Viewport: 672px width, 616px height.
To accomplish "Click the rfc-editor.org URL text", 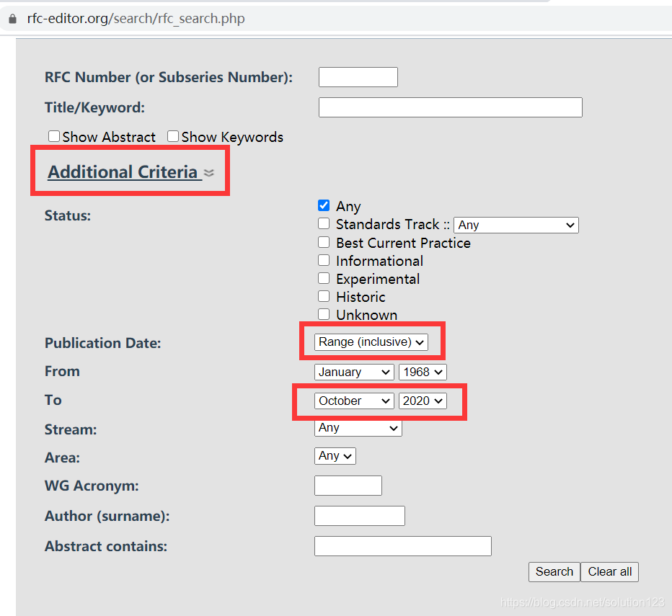I will [136, 19].
